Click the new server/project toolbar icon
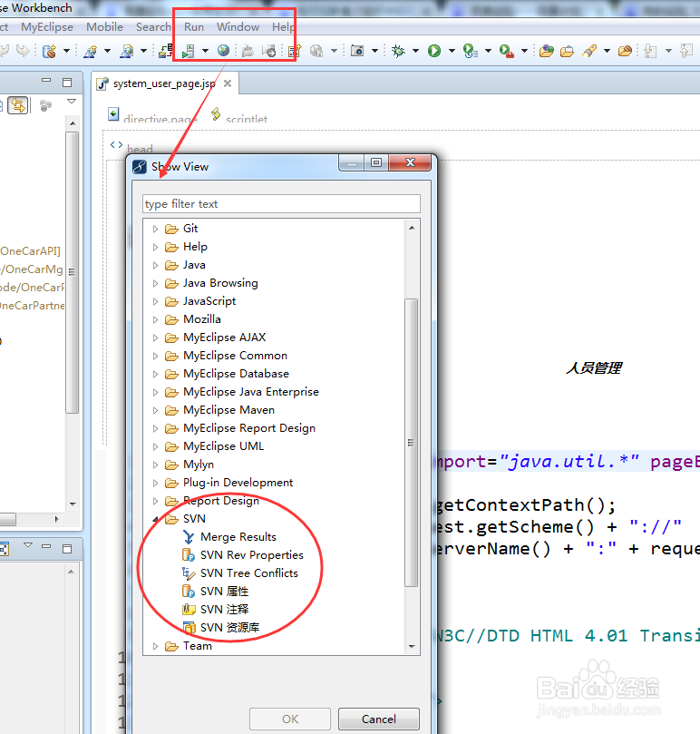The image size is (700, 734). (x=49, y=51)
